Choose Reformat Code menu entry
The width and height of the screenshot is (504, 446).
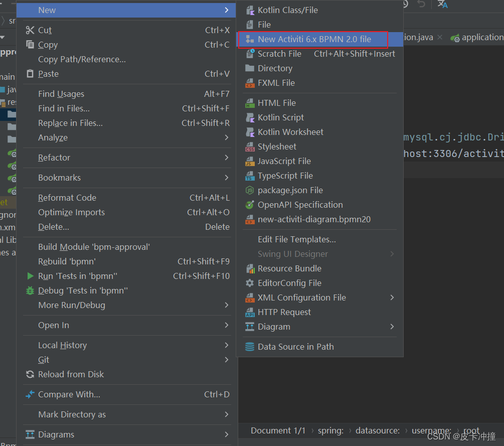pos(127,198)
